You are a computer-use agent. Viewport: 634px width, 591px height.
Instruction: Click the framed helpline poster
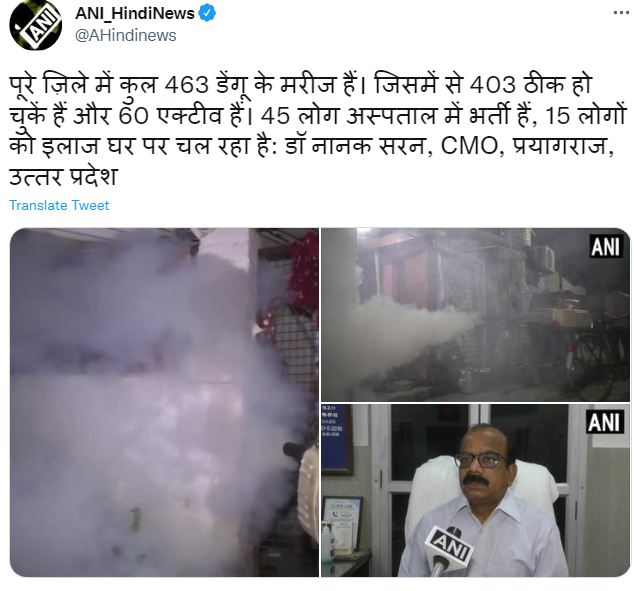342,524
